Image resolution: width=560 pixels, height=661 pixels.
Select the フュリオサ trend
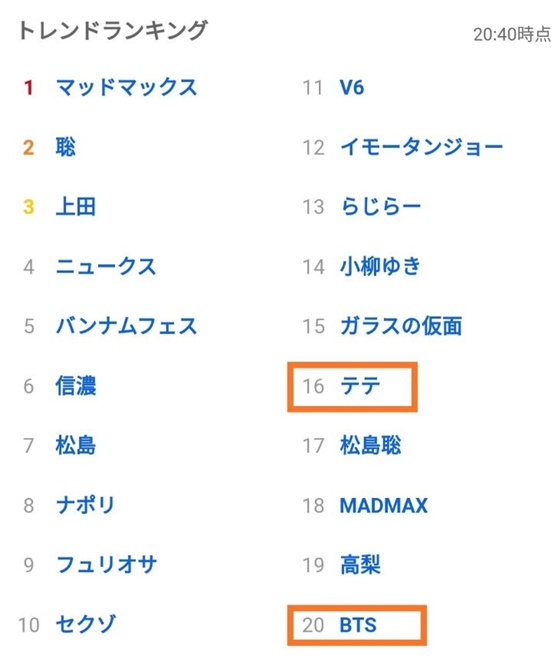pyautogui.click(x=106, y=565)
